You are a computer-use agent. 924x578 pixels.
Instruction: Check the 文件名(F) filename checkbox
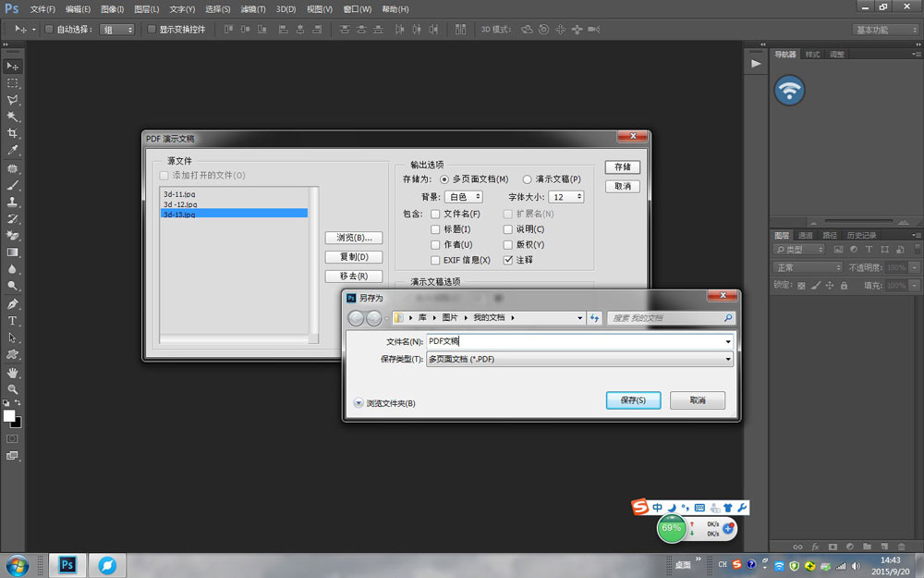click(x=435, y=215)
